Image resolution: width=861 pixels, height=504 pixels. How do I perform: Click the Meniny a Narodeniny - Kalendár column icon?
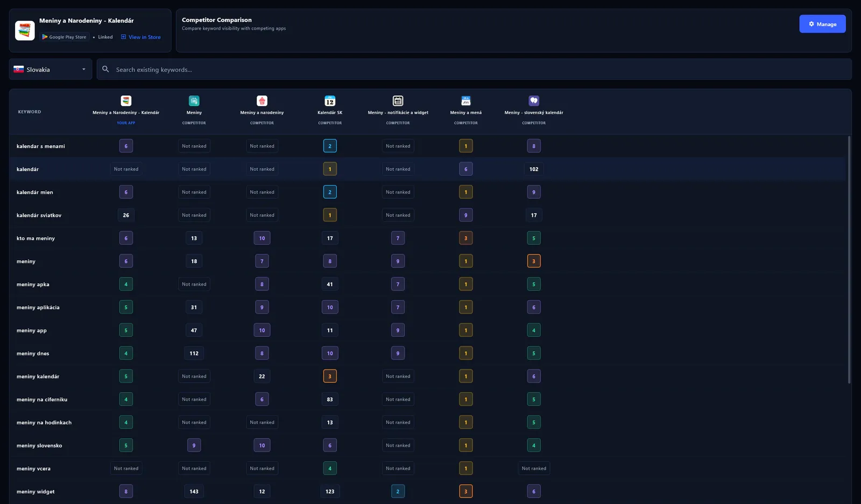tap(126, 101)
